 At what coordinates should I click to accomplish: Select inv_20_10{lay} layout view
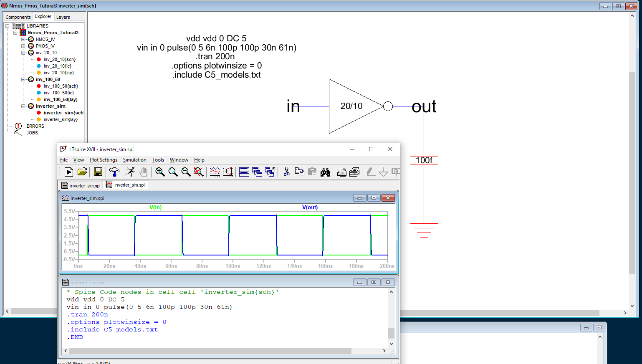pos(59,73)
